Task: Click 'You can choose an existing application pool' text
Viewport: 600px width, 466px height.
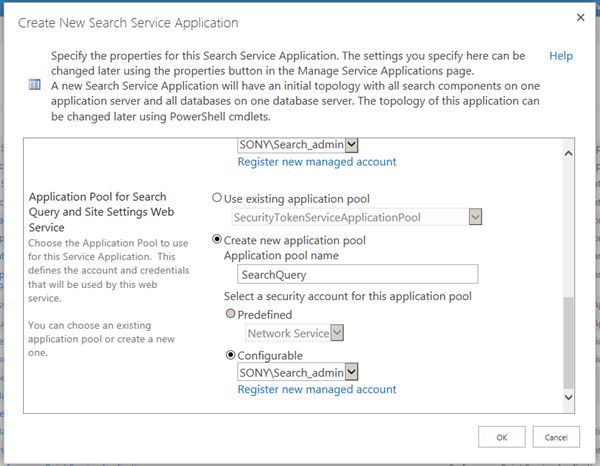Action: tap(101, 339)
